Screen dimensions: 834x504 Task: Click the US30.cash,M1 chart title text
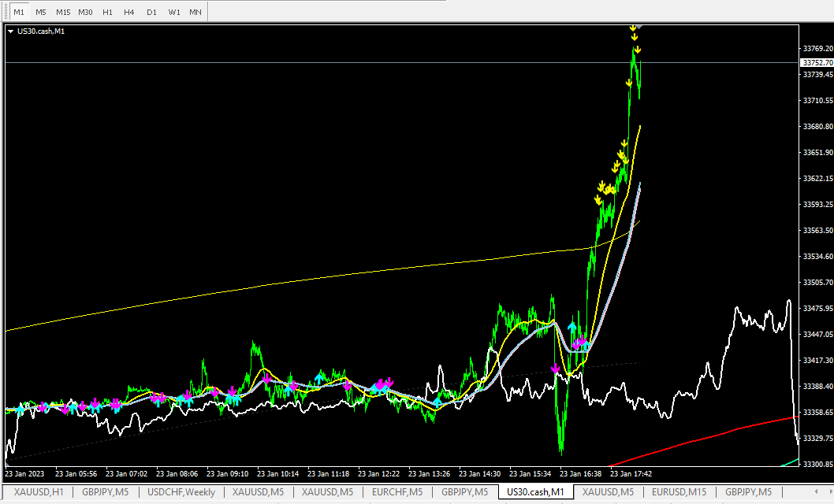coord(41,31)
